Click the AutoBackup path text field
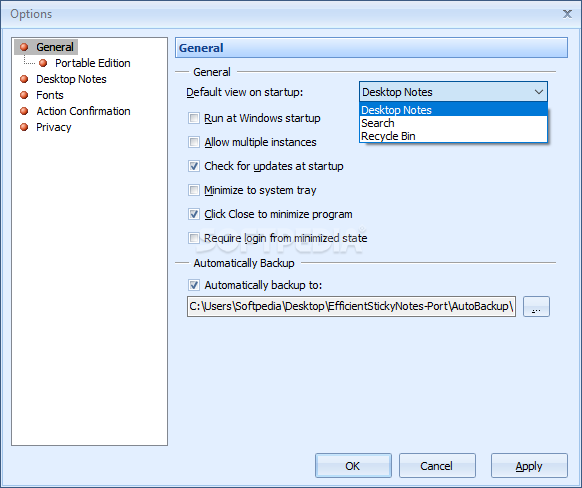The height and width of the screenshot is (488, 582). (351, 306)
